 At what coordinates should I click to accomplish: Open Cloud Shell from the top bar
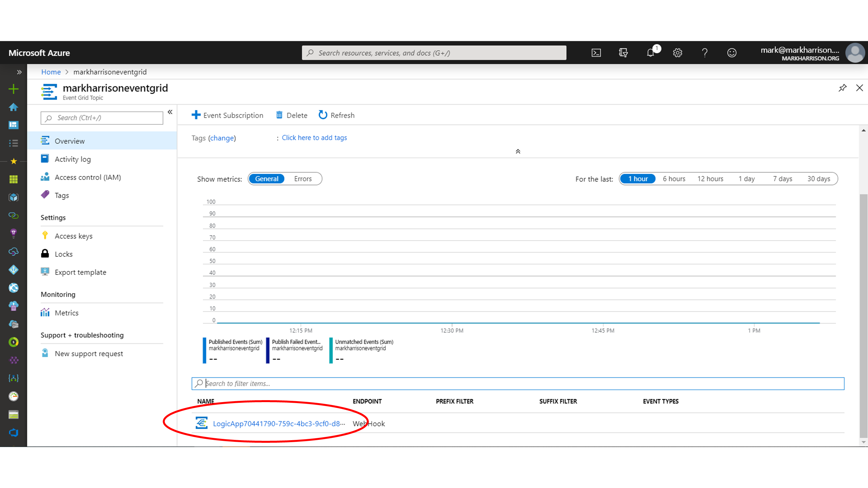(x=596, y=53)
